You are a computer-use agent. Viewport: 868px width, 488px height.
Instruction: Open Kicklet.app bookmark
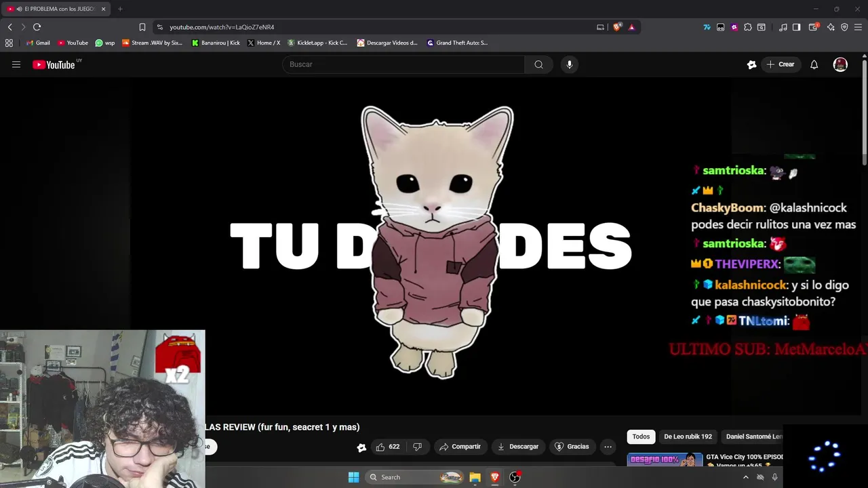pyautogui.click(x=317, y=43)
